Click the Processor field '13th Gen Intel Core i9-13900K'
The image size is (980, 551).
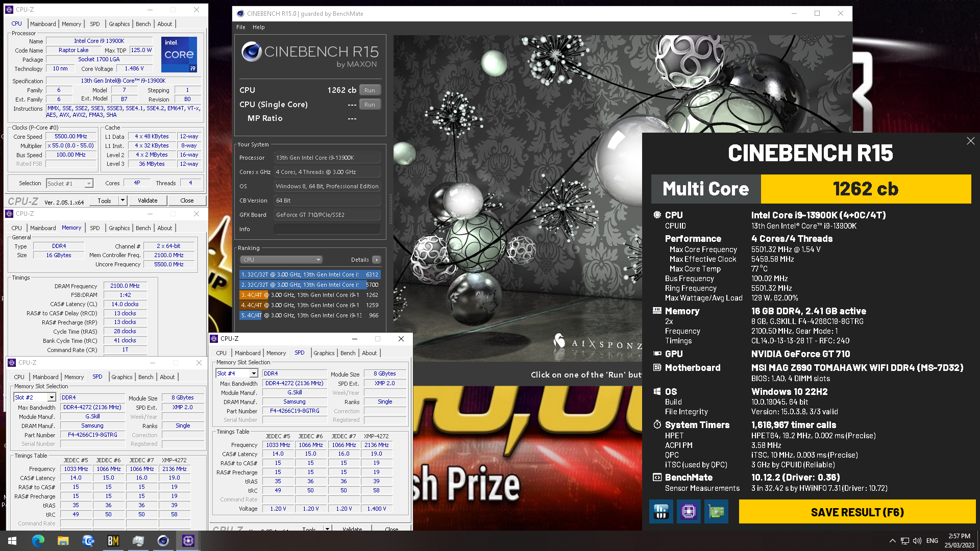click(327, 158)
